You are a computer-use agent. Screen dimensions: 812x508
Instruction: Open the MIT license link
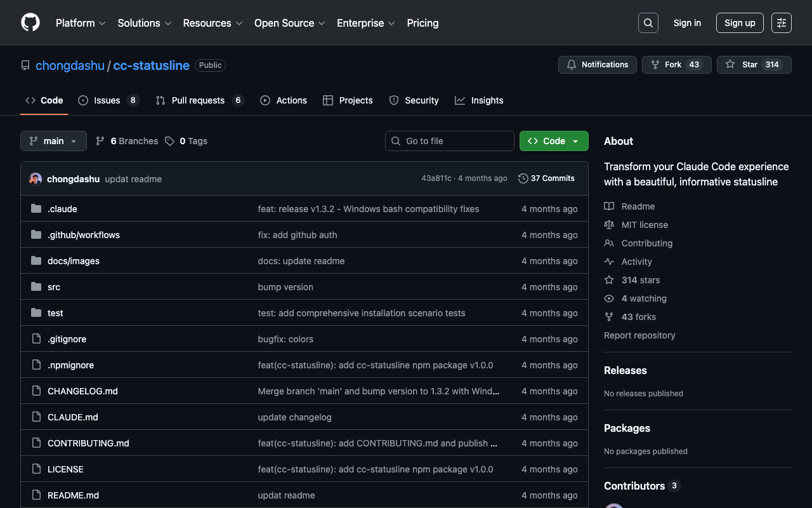point(645,225)
